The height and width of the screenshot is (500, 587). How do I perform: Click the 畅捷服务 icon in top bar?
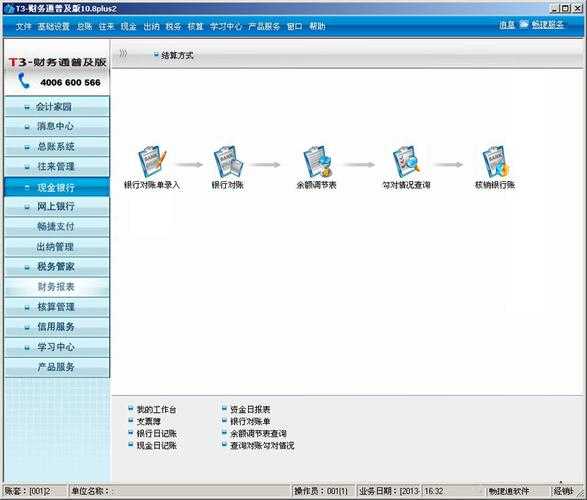523,24
